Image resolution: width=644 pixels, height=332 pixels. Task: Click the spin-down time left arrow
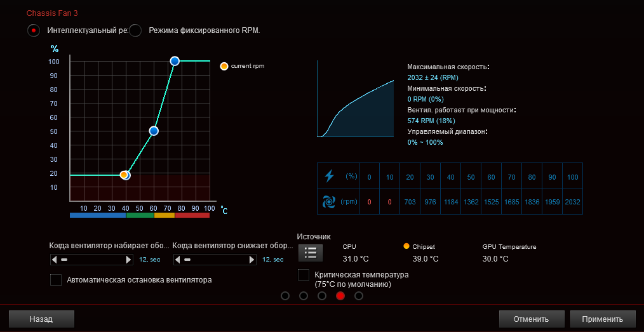point(178,260)
